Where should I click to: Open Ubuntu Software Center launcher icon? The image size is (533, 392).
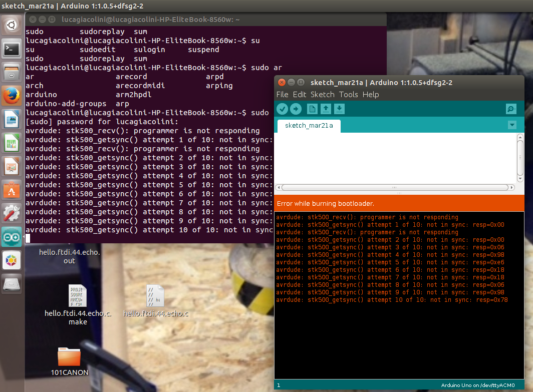[x=12, y=190]
